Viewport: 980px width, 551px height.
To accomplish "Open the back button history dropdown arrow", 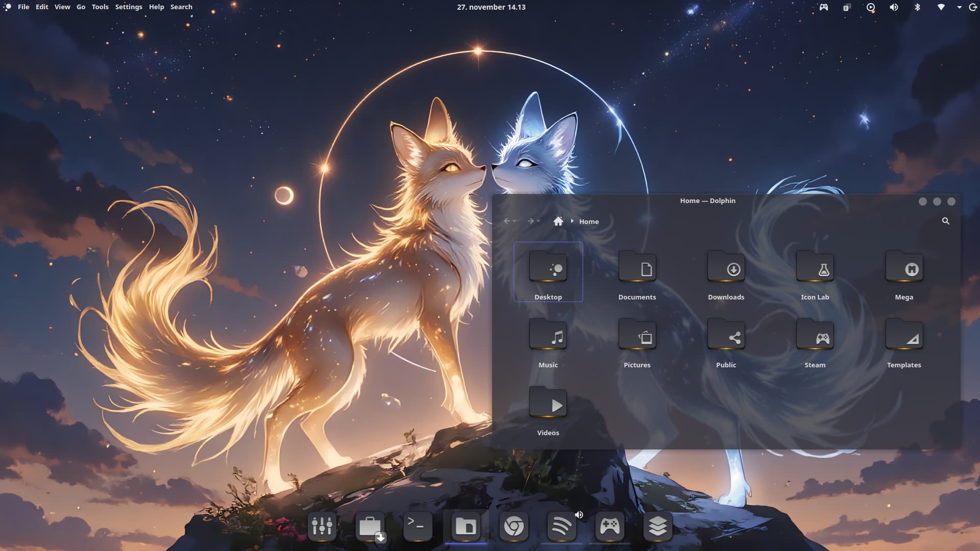I will pyautogui.click(x=515, y=221).
